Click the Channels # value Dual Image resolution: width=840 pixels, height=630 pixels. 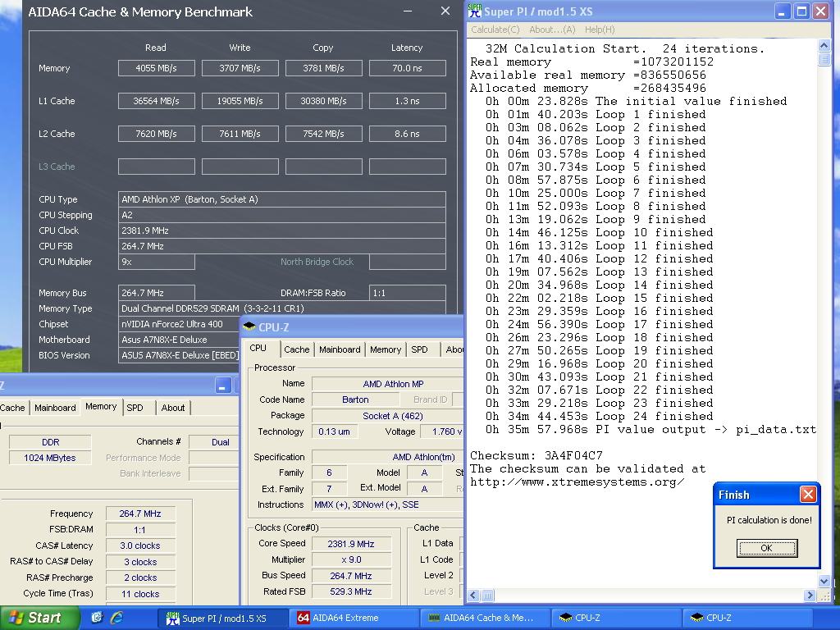(214, 442)
